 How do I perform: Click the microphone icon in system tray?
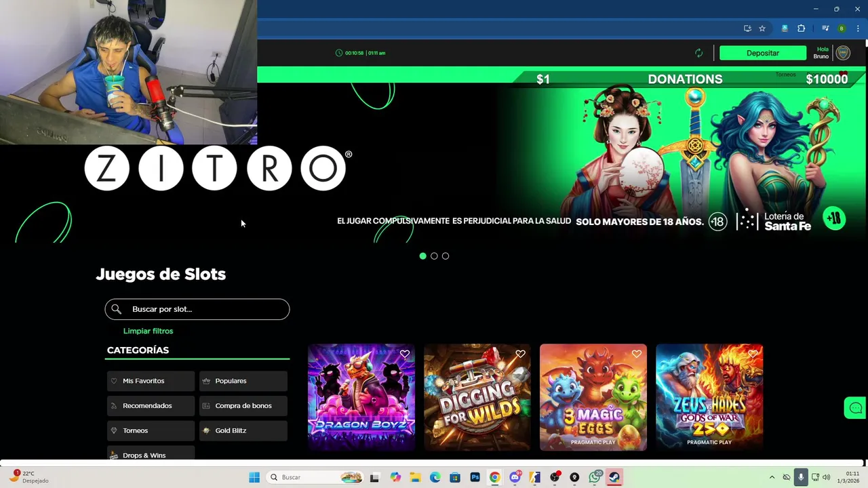point(801,477)
